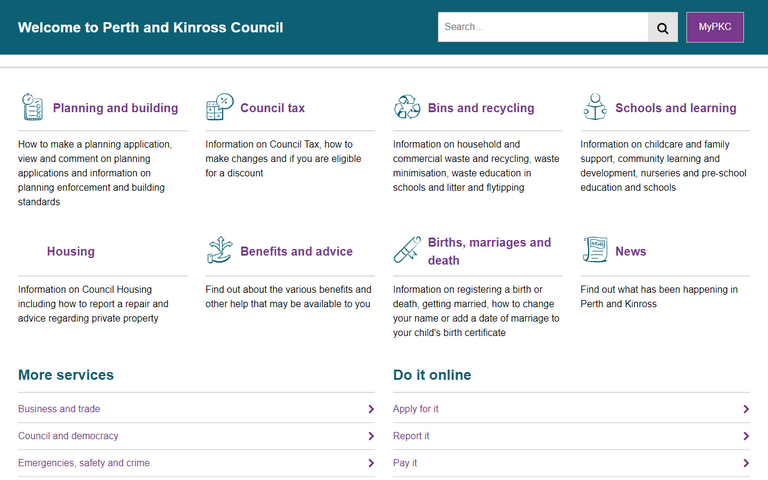The width and height of the screenshot is (768, 480).
Task: Click the News newspaper icon
Action: 595,250
